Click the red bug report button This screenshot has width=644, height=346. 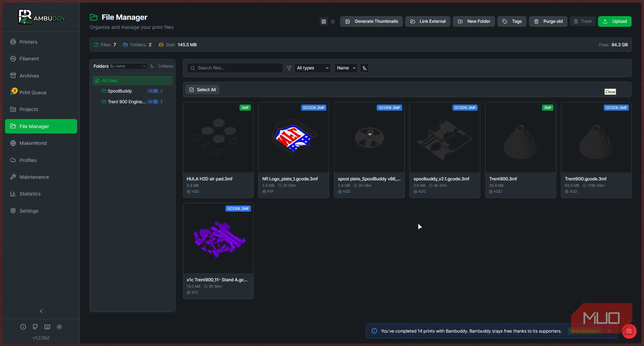[629, 331]
